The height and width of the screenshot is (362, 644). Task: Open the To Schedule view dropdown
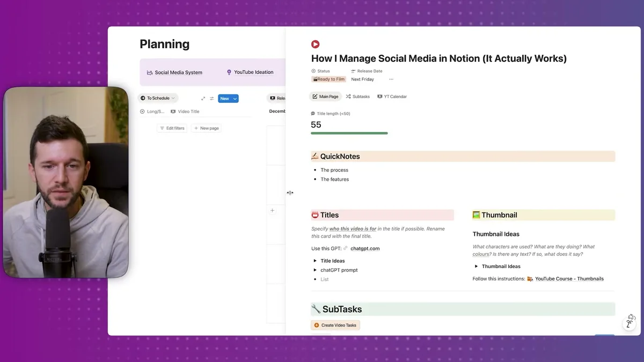[157, 98]
